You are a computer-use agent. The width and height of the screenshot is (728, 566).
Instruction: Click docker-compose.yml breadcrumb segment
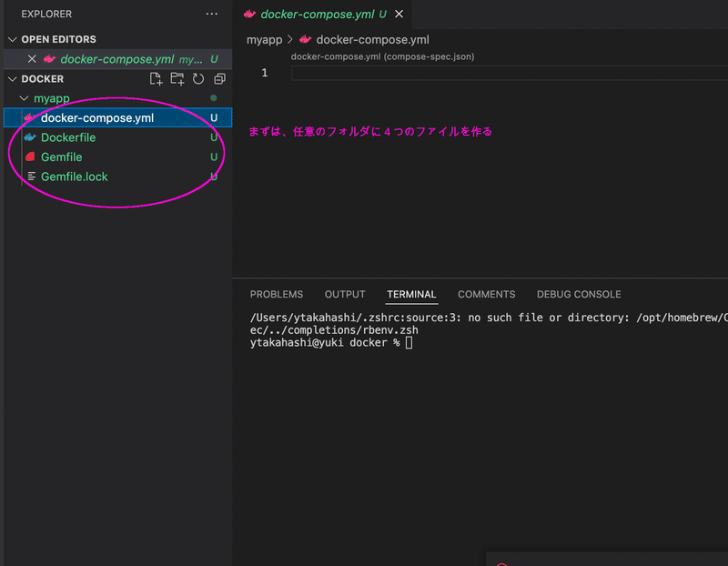(372, 40)
